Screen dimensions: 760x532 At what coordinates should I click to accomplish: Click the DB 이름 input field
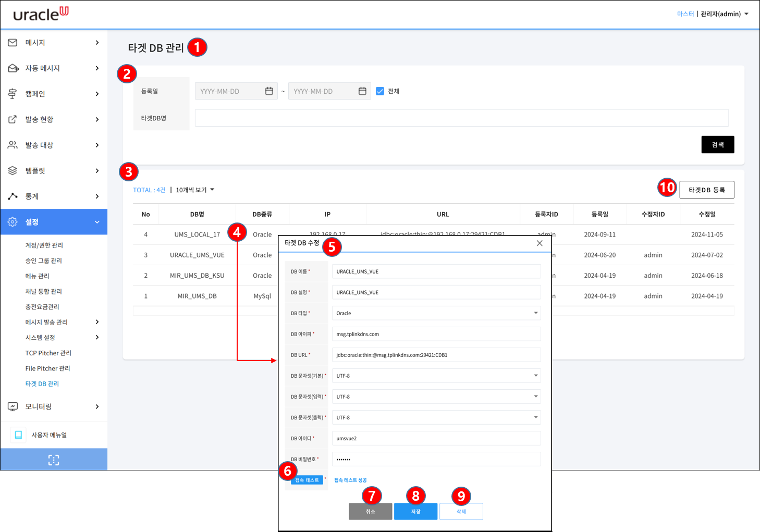(436, 271)
